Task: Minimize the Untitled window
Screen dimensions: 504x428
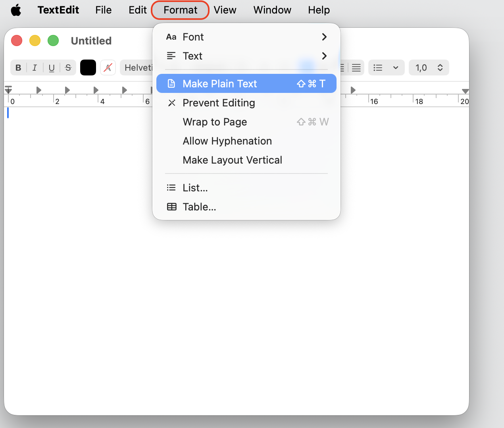Action: tap(35, 40)
